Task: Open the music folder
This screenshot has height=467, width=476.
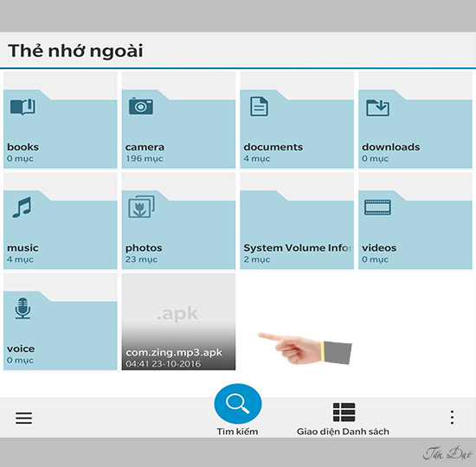Action: 60,221
